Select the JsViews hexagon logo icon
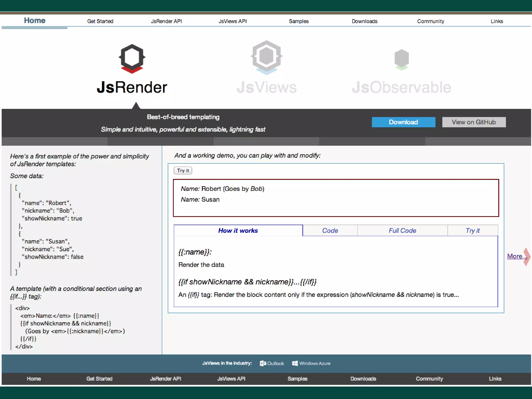The width and height of the screenshot is (532, 399). 267,57
